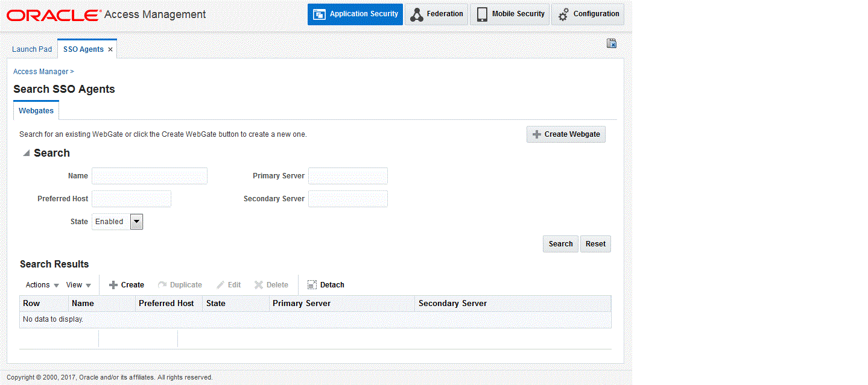Click the Duplicate toolbar item
Image resolution: width=868 pixels, height=385 pixels.
coord(180,285)
